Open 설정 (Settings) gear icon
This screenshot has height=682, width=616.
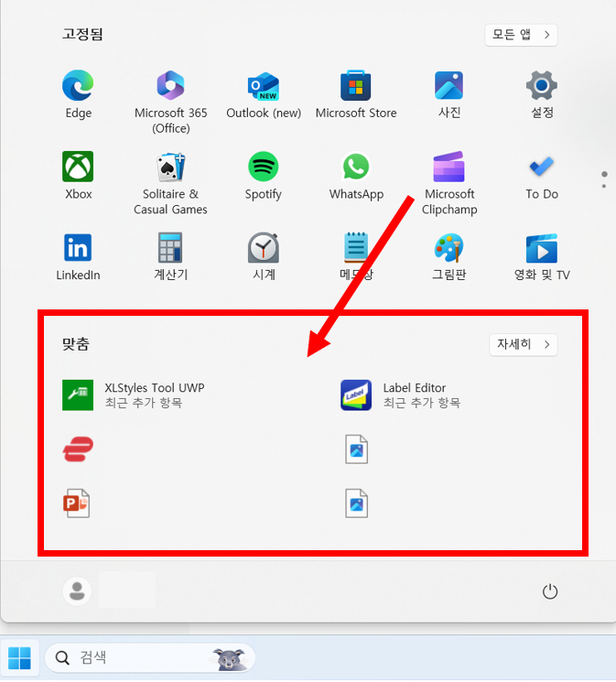pyautogui.click(x=542, y=94)
